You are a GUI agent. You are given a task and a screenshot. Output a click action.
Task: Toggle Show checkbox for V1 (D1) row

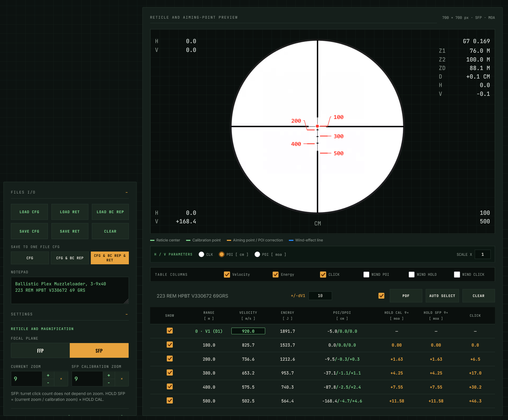170,331
